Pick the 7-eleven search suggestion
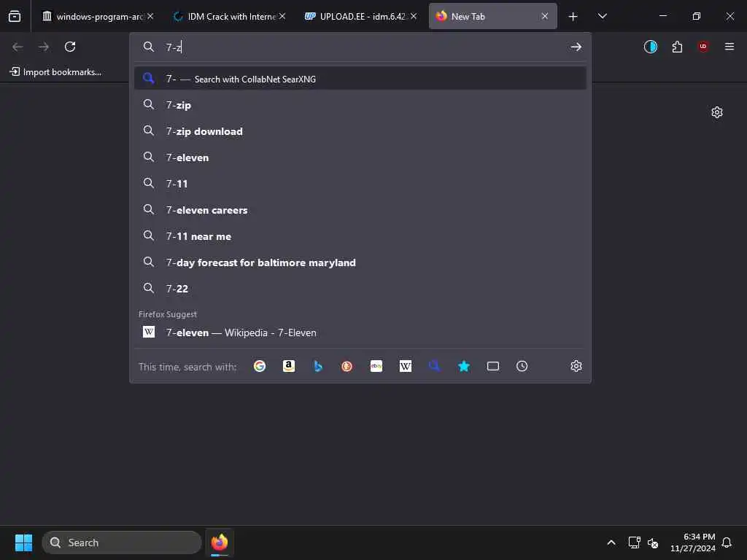This screenshot has height=560, width=747. [x=360, y=157]
